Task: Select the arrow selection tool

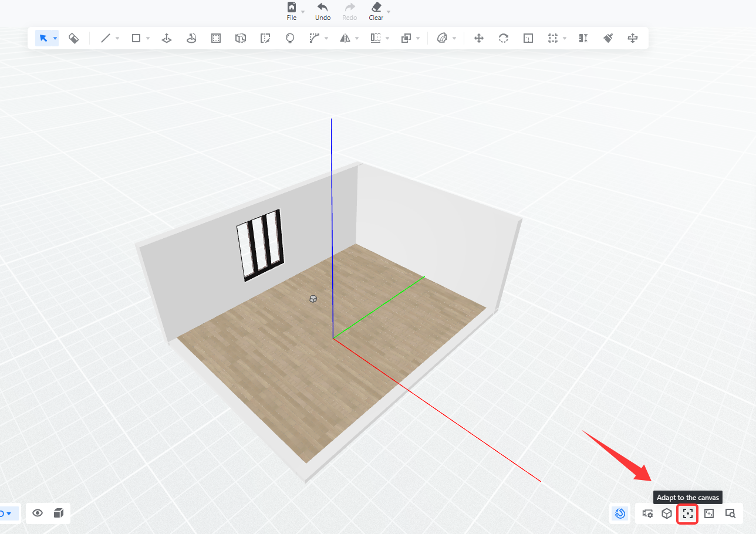Action: click(43, 38)
